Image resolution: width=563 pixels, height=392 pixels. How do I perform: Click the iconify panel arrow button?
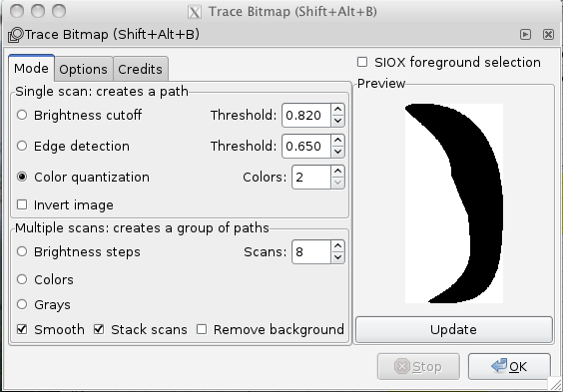525,35
